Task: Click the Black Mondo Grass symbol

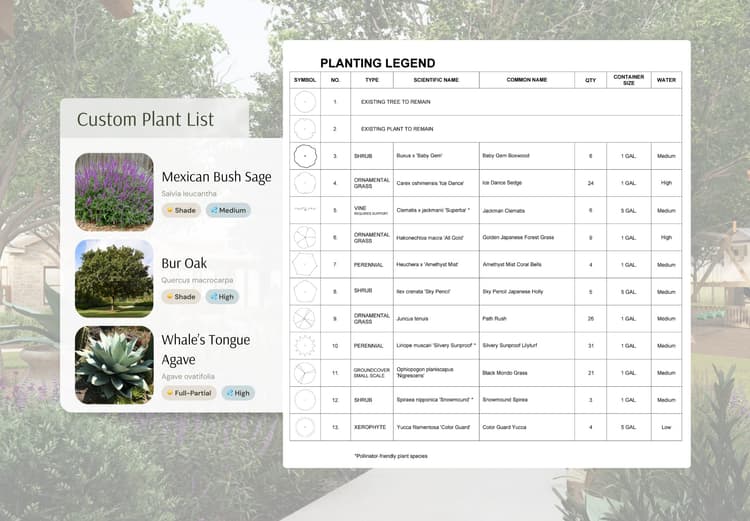Action: coord(305,373)
